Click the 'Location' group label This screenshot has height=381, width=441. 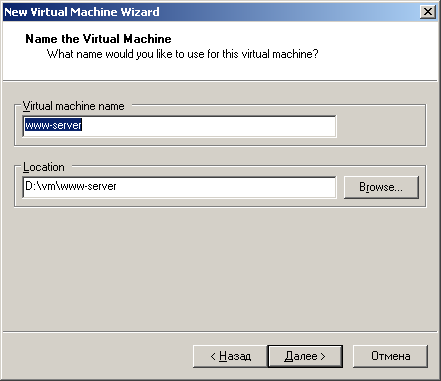[44, 167]
